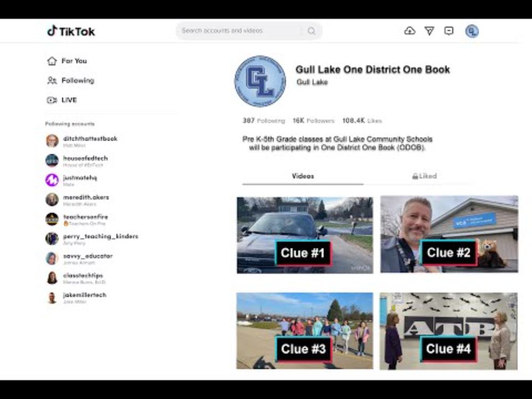Open jakemillertech account
Screen dimensions: 532x399
click(x=76, y=297)
